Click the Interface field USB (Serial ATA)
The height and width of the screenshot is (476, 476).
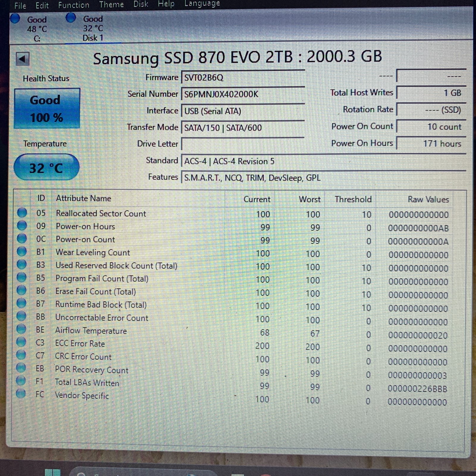point(243,111)
